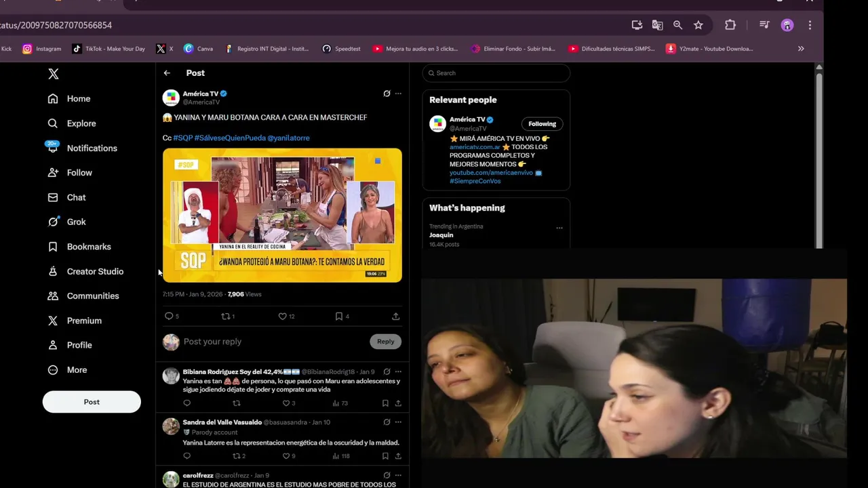
Task: Open the americatv.com.ar link
Action: (475, 147)
